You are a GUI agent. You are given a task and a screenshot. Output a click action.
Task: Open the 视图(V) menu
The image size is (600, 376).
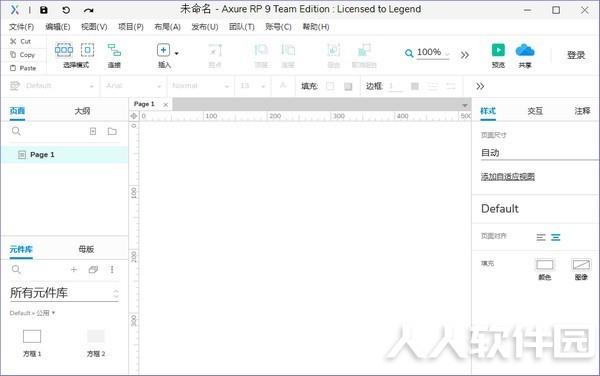[94, 27]
